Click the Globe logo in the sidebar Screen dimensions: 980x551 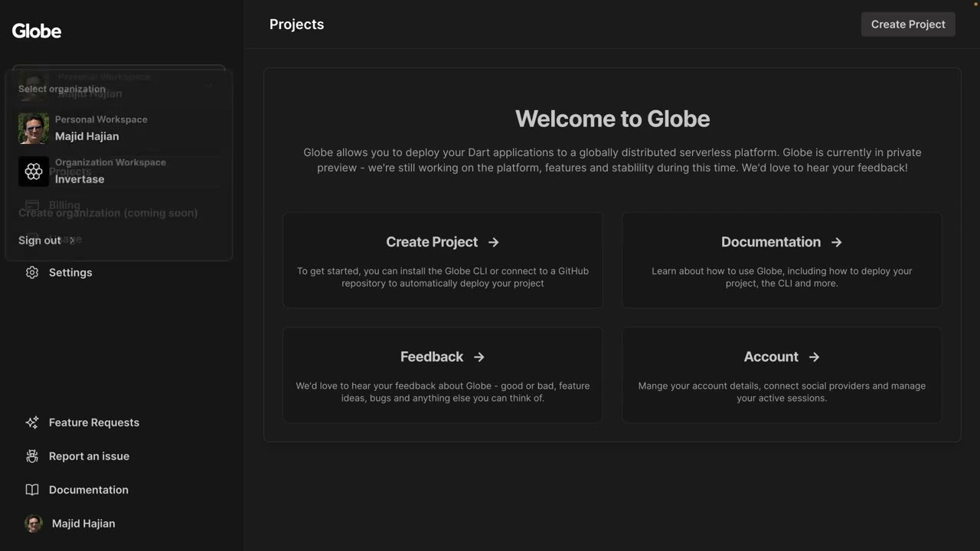(x=37, y=31)
